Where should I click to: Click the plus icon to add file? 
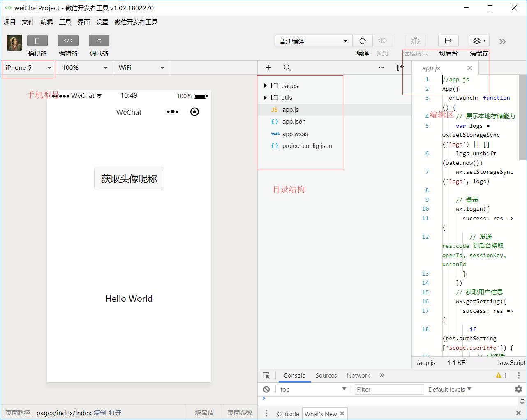[x=268, y=67]
